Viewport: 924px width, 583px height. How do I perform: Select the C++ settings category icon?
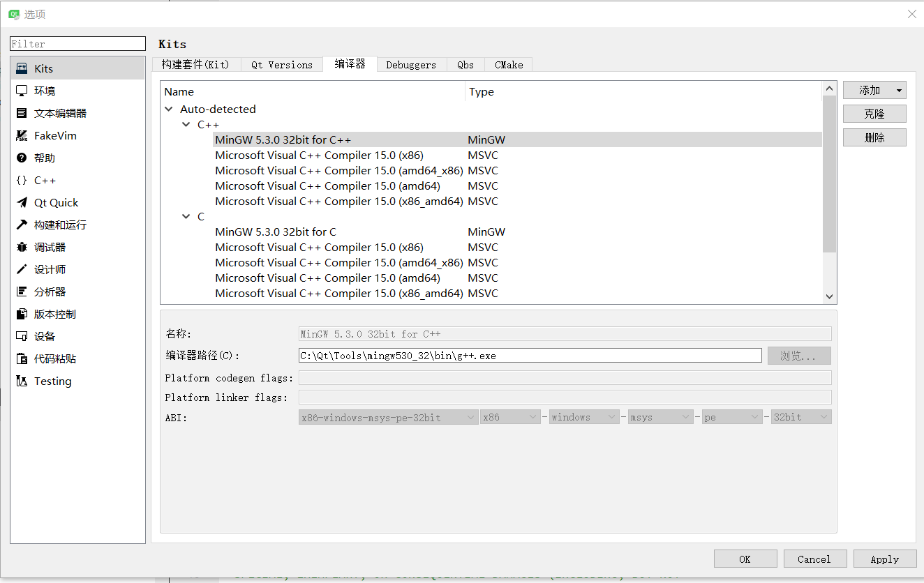pos(21,180)
